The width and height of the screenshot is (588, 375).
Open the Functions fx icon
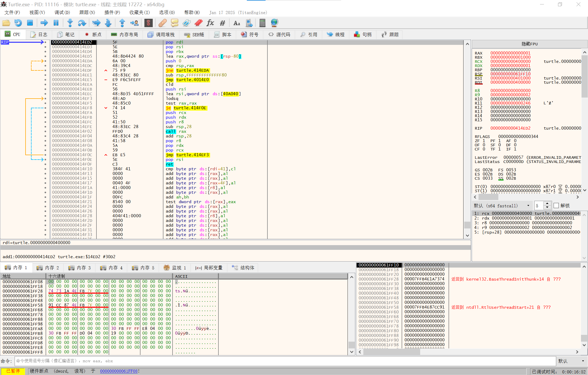click(210, 23)
